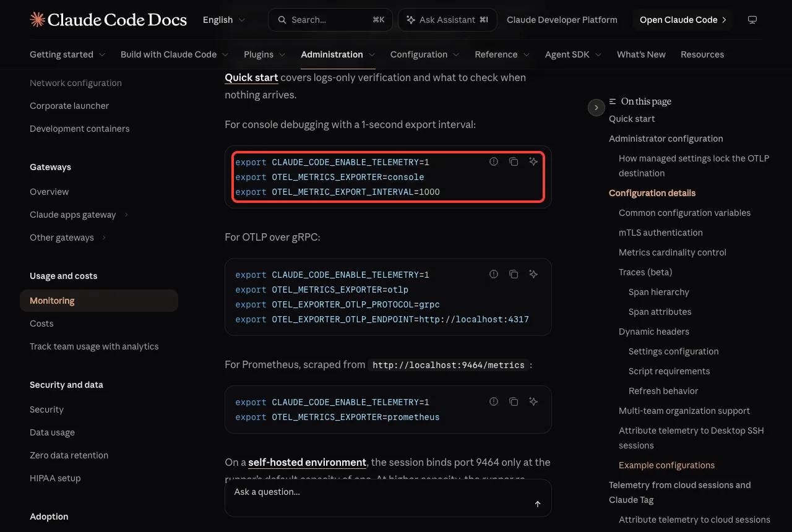Follow the Quick start link in text
The width and height of the screenshot is (792, 532).
click(251, 77)
